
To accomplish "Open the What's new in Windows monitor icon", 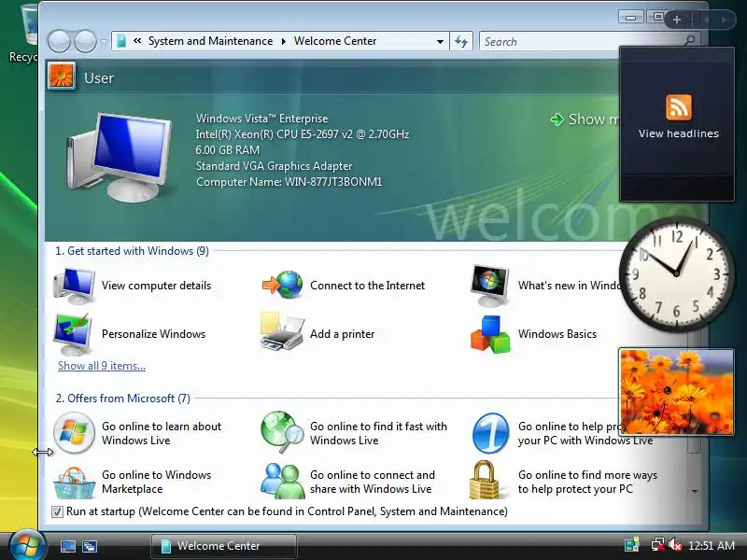I will (489, 286).
